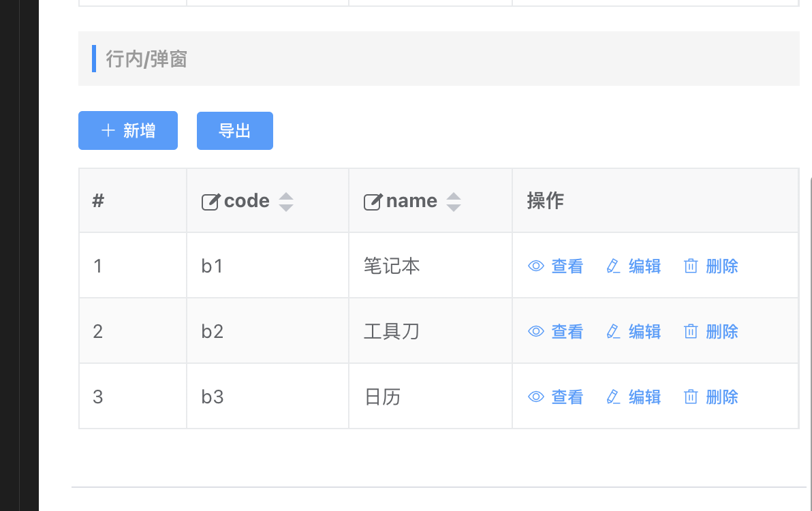Click the plus icon on 新增 button
The height and width of the screenshot is (511, 812).
pos(108,130)
